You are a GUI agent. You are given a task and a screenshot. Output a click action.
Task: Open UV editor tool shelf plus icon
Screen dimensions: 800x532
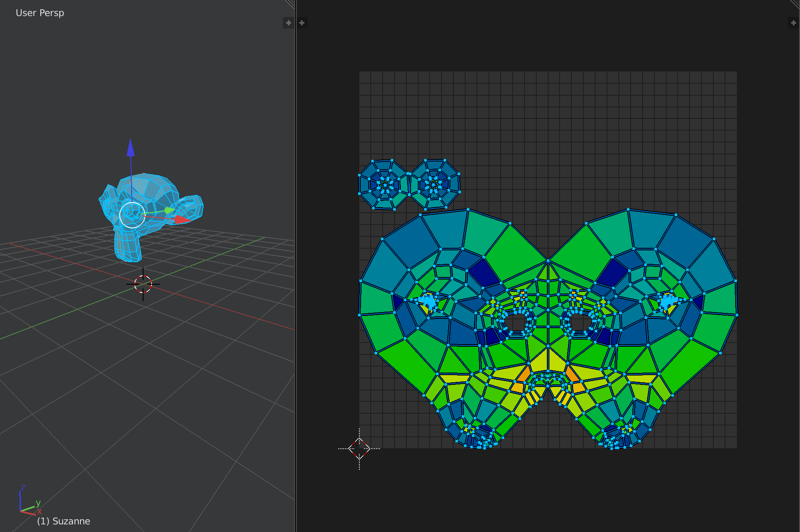[302, 23]
